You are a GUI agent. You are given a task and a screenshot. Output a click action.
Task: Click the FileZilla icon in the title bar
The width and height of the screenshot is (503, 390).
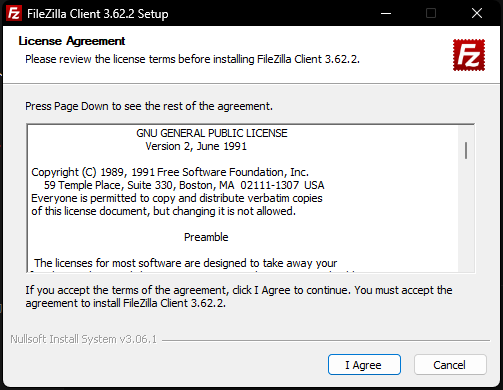[x=14, y=13]
